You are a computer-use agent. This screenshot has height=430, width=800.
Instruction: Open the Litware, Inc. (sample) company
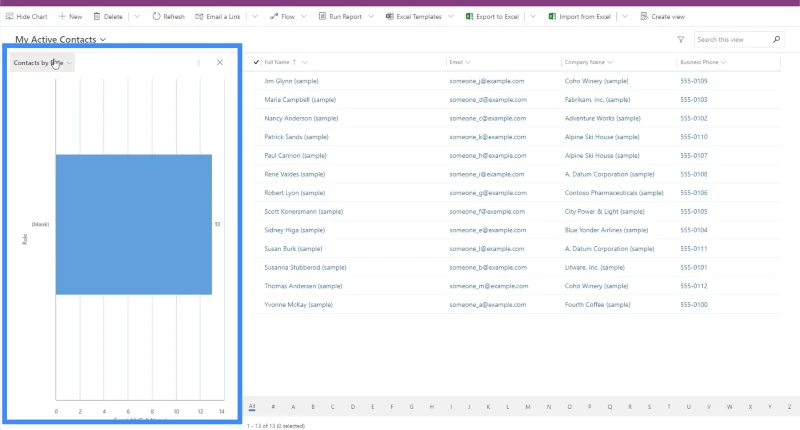[x=594, y=267]
